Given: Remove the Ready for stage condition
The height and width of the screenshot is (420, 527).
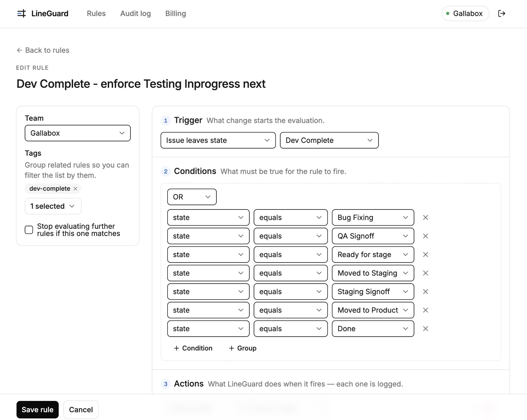Looking at the screenshot, I should [426, 255].
